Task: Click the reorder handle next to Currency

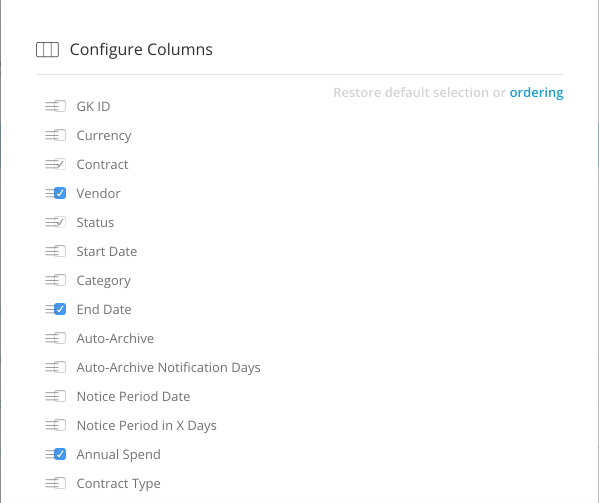Action: point(51,135)
